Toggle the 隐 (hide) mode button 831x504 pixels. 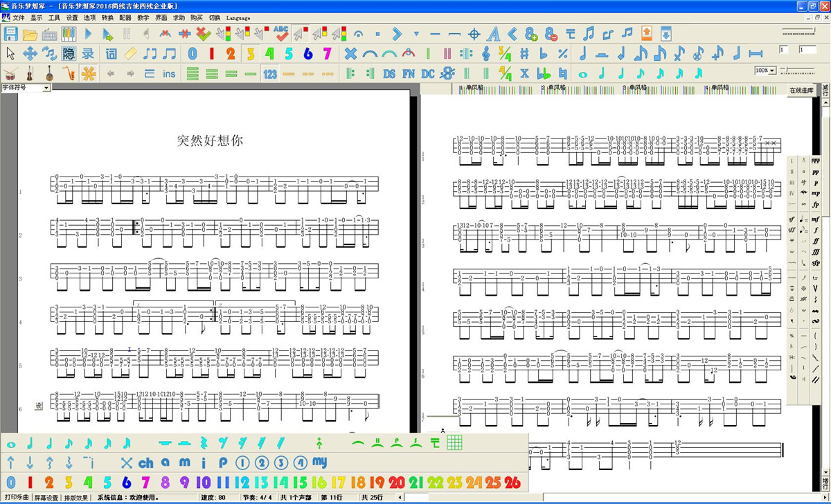(x=69, y=53)
